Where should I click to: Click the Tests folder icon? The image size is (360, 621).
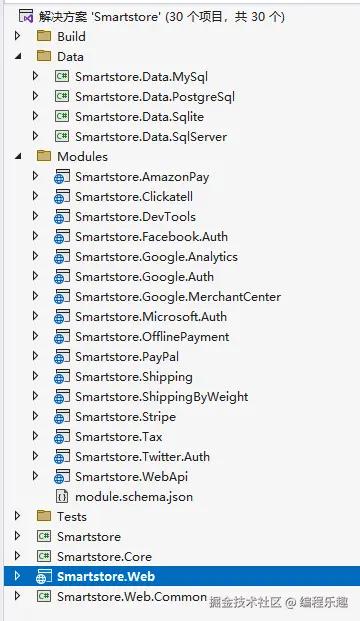tap(44, 516)
